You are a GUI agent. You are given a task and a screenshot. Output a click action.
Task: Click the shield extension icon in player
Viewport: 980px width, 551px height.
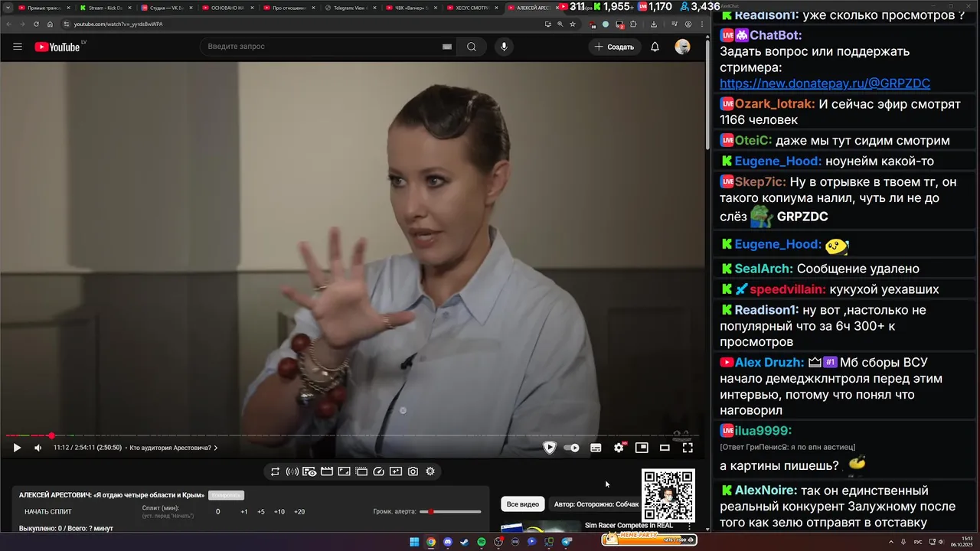click(549, 448)
